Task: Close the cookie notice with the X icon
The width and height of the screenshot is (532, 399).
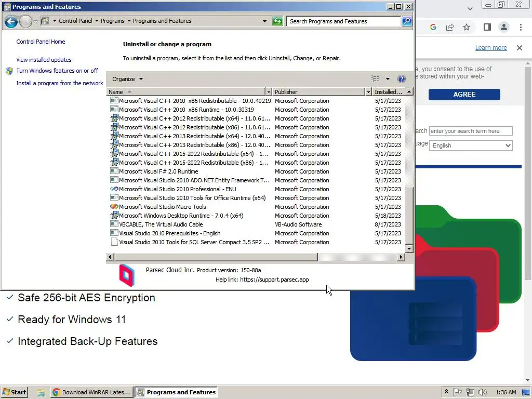Action: (520, 48)
